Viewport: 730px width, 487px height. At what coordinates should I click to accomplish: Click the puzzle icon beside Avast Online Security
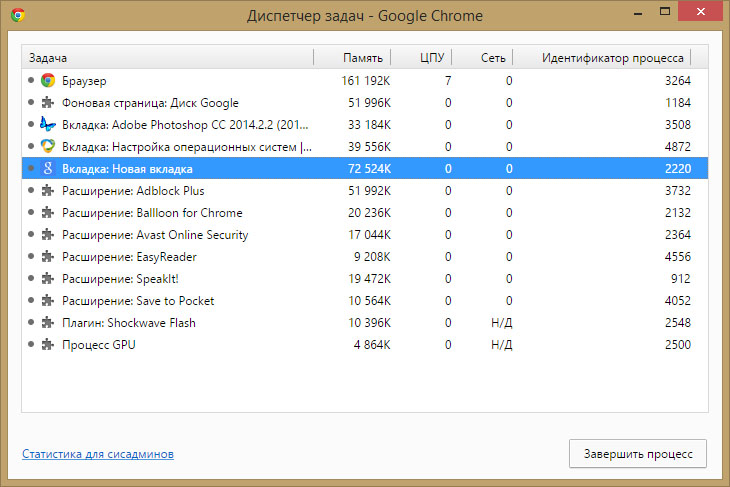point(47,234)
